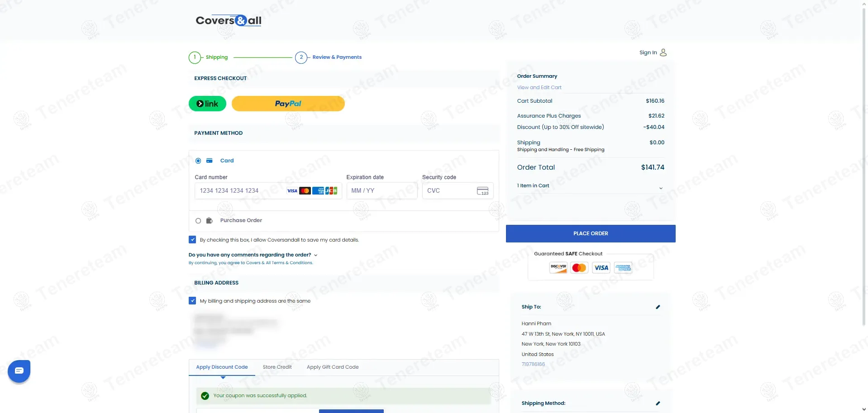This screenshot has width=868, height=413.
Task: Click the VISA badge under Safe Checkout
Action: [x=601, y=268]
